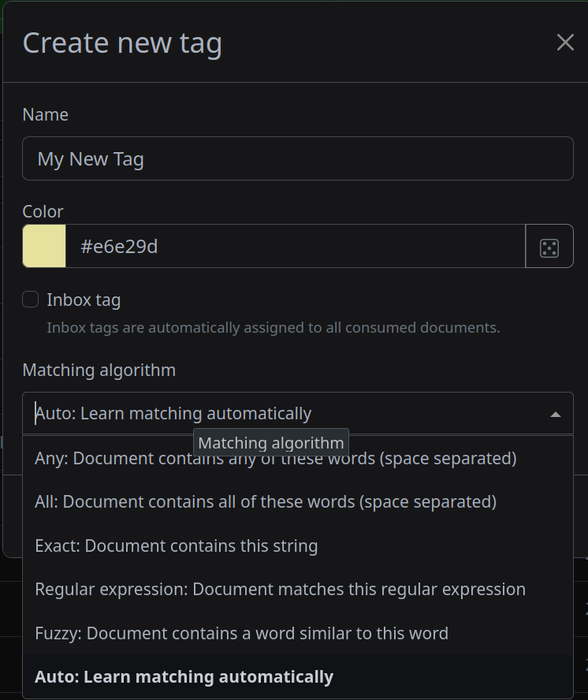Viewport: 588px width, 700px height.
Task: Select Exact: Document contains this string
Action: pos(177,546)
